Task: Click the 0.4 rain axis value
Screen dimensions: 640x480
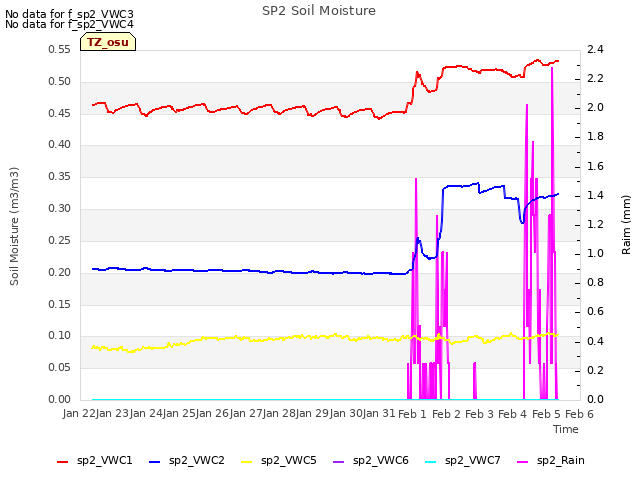Action: click(595, 341)
